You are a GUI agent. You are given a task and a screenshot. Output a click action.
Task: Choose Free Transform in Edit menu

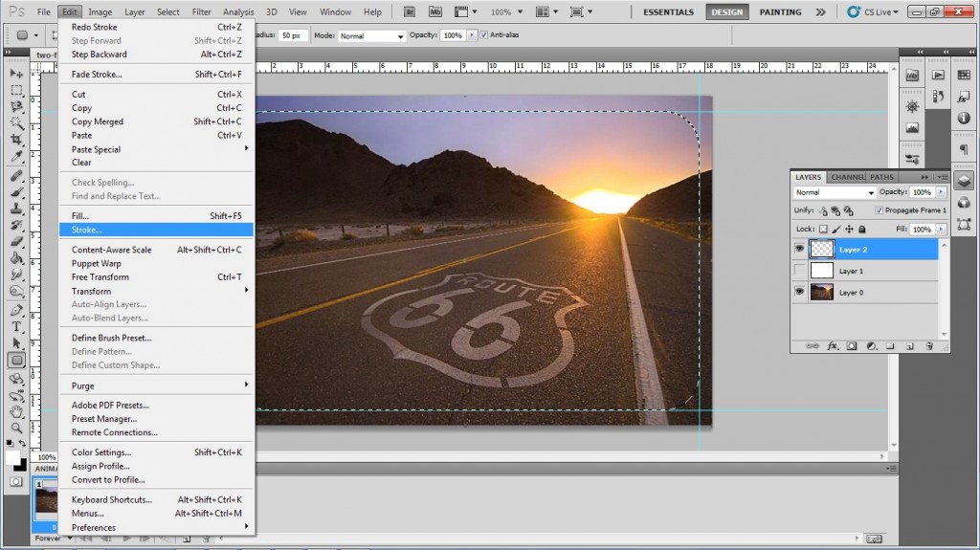[156, 276]
